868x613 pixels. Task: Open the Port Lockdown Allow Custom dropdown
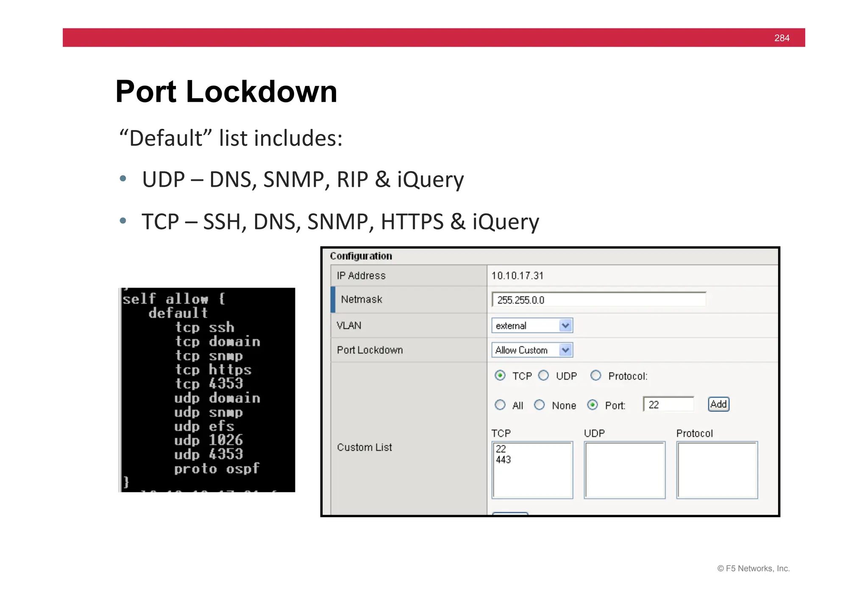532,350
